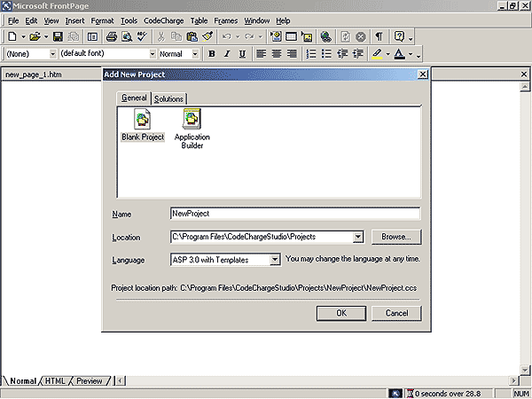This screenshot has height=399, width=532.
Task: Click the Decrease Indent icon
Action: coord(342,53)
